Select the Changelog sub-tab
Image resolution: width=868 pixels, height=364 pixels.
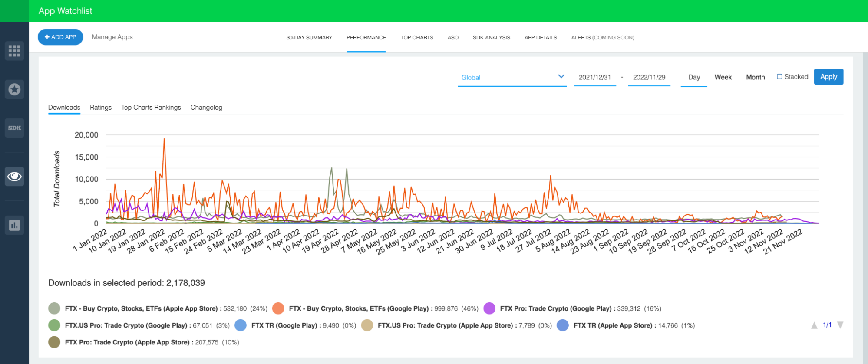pyautogui.click(x=206, y=108)
